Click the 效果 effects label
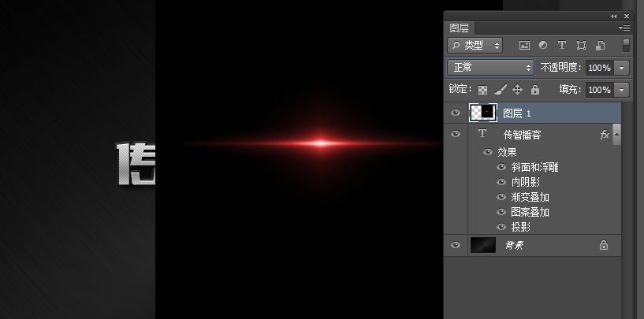644x319 pixels. 507,152
